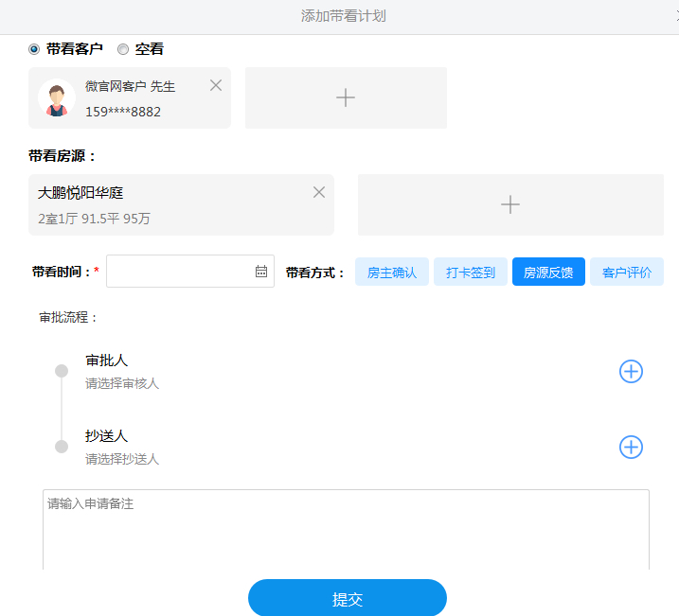Submit the plan with 提交 button
Image resolution: width=679 pixels, height=616 pixels.
point(348,599)
